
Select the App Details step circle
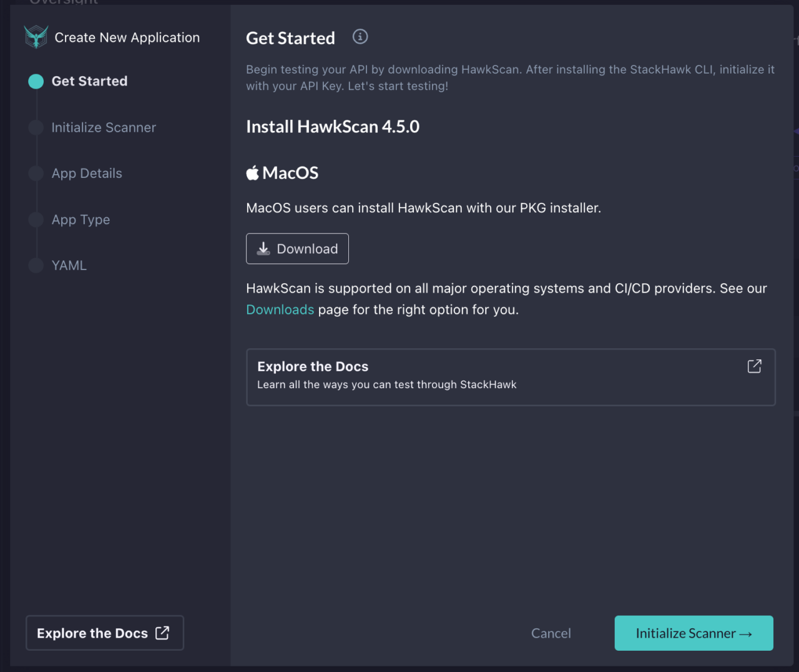pos(36,173)
